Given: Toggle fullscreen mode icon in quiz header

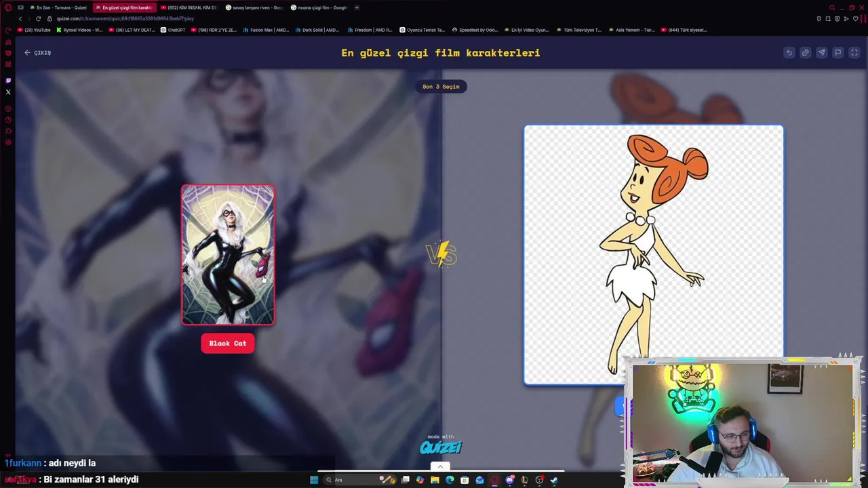Looking at the screenshot, I should [854, 52].
